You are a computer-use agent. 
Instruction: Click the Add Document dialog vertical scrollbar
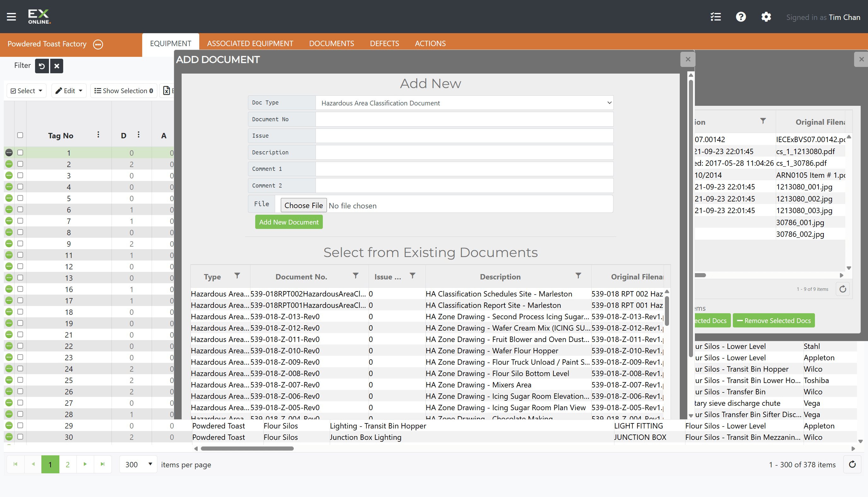pos(691,219)
